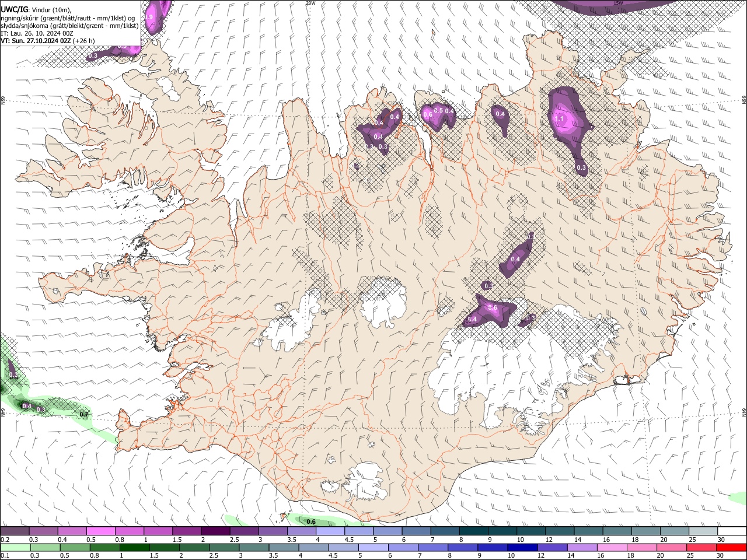This screenshot has width=747, height=560.
Task: Click the 0.5 snow value on the north coast
Action: tap(438, 110)
